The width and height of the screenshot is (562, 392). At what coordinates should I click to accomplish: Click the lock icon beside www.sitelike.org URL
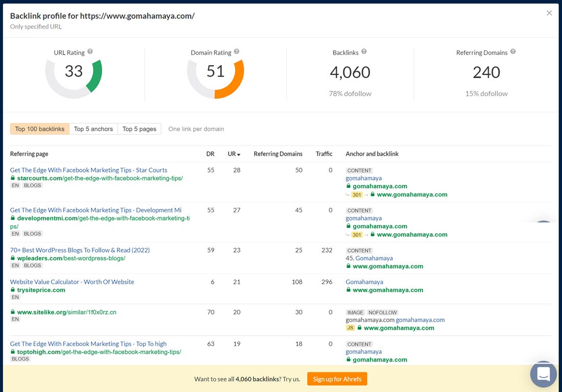tap(13, 312)
